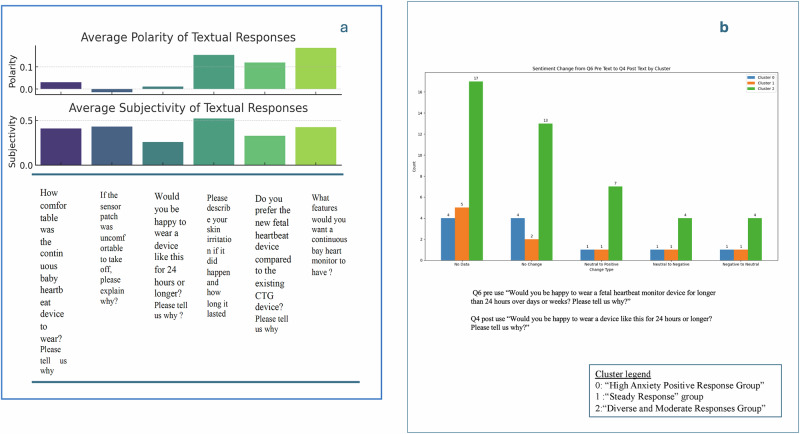Click the 'Q4 post use' question text
The image size is (800, 434).
click(591, 323)
